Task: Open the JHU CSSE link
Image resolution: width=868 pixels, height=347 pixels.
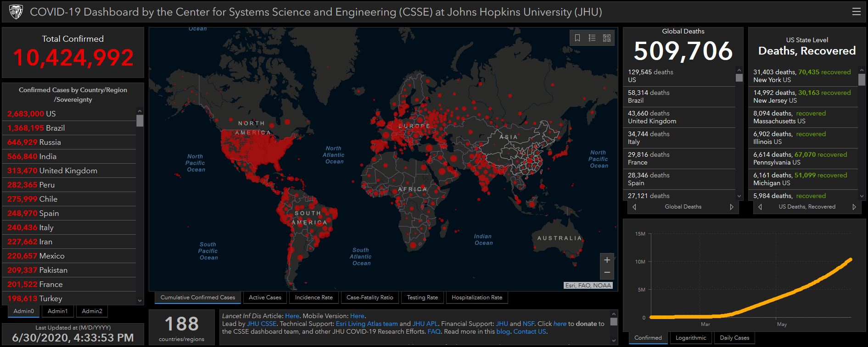Action: pos(262,324)
